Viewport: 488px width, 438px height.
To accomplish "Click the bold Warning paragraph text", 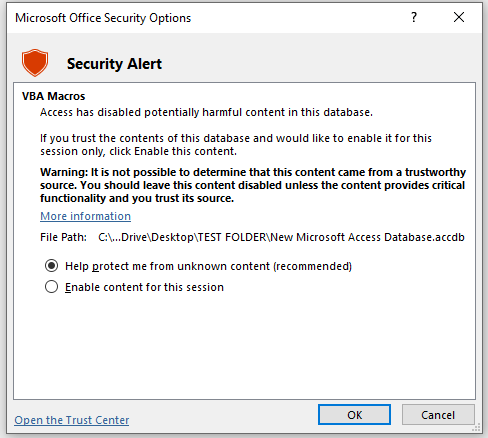I will pos(253,185).
